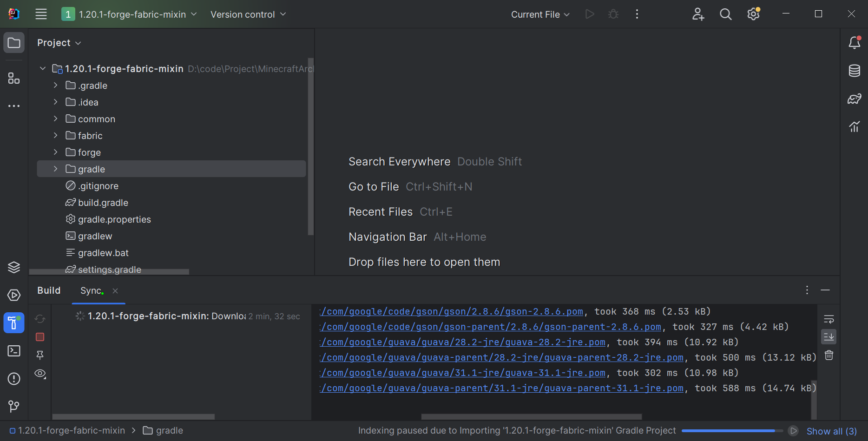Toggle scroll to end in console
The width and height of the screenshot is (868, 441).
(829, 337)
